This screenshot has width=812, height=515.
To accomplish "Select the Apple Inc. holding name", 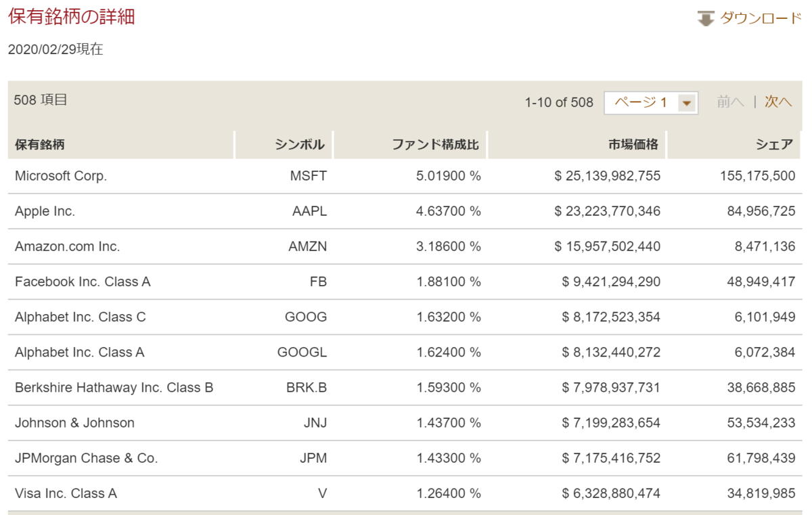I will 45,211.
